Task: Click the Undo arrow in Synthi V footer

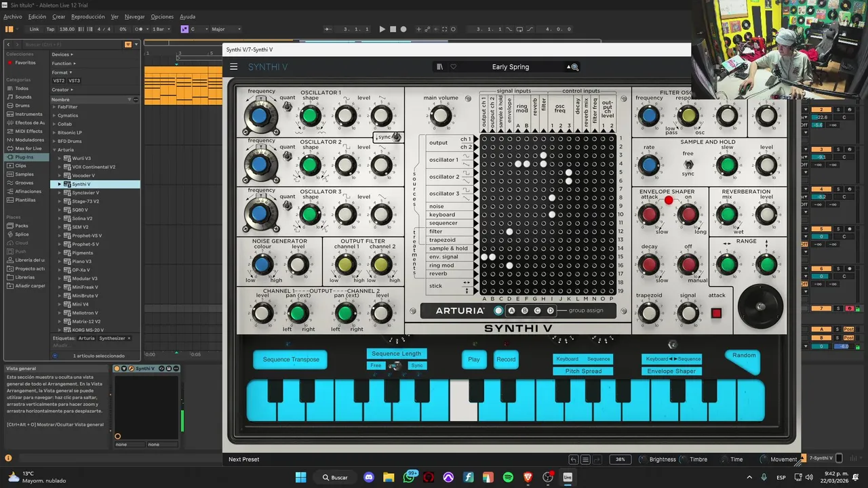Action: click(574, 460)
